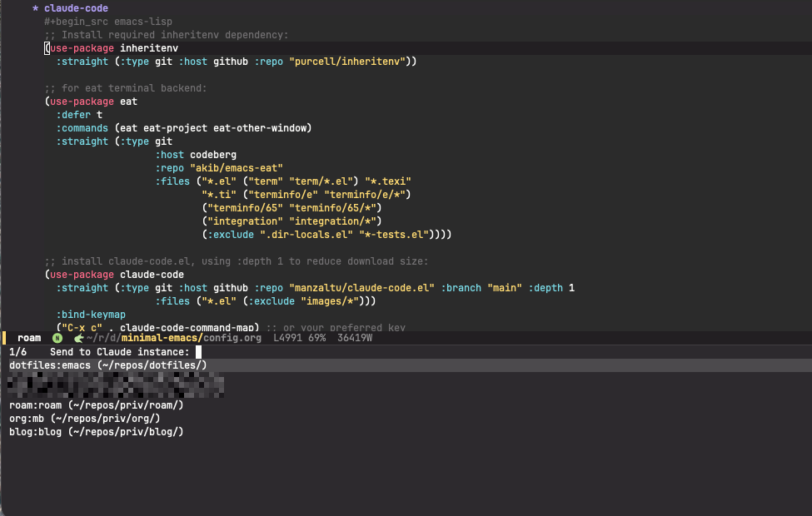812x516 pixels.
Task: Focus the Send to Claude instance input
Action: 198,352
